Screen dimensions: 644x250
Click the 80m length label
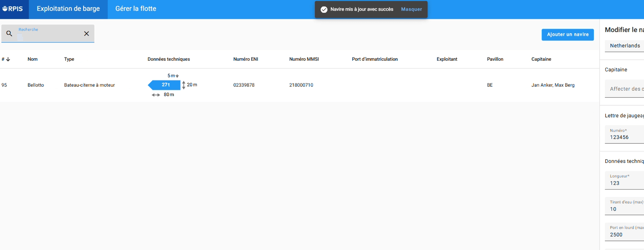[x=169, y=95]
